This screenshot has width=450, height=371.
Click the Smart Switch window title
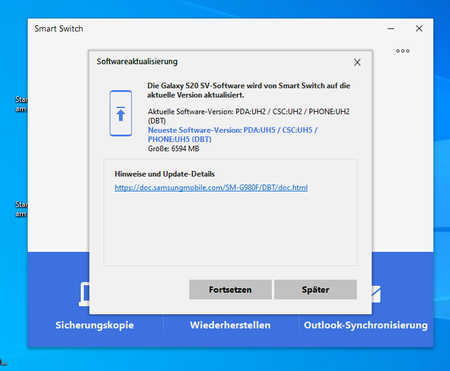click(x=59, y=29)
